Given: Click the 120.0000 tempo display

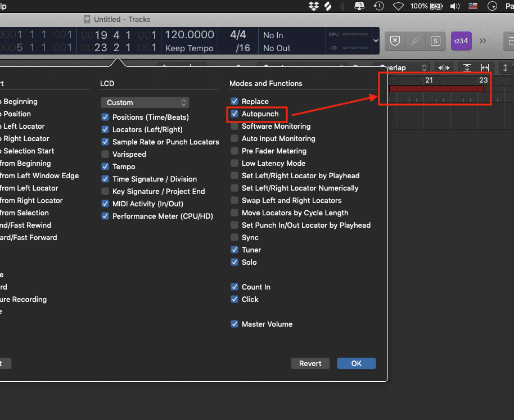Looking at the screenshot, I should (x=189, y=35).
